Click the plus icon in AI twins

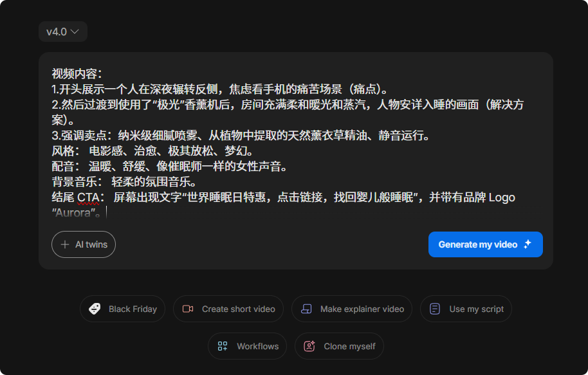tap(65, 244)
